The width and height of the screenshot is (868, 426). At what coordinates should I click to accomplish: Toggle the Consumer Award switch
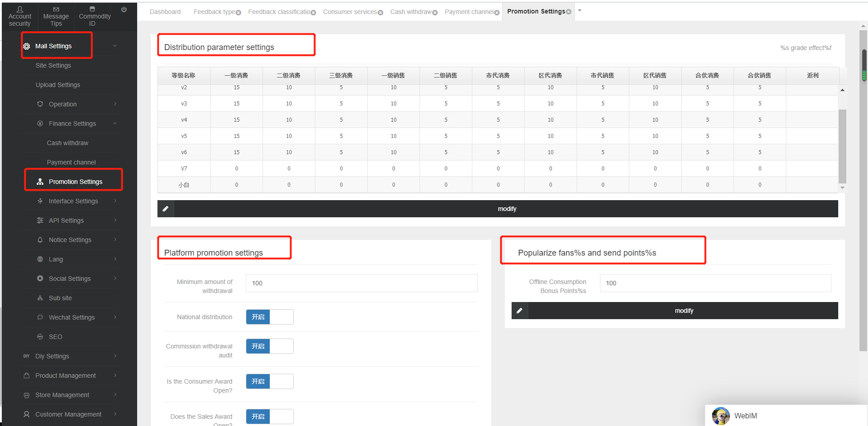coord(270,381)
